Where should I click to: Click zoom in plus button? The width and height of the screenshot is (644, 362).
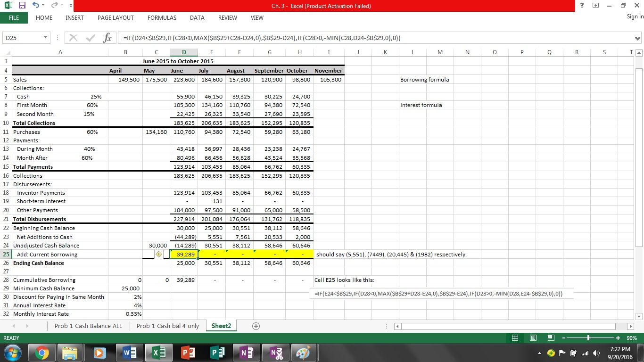click(619, 338)
